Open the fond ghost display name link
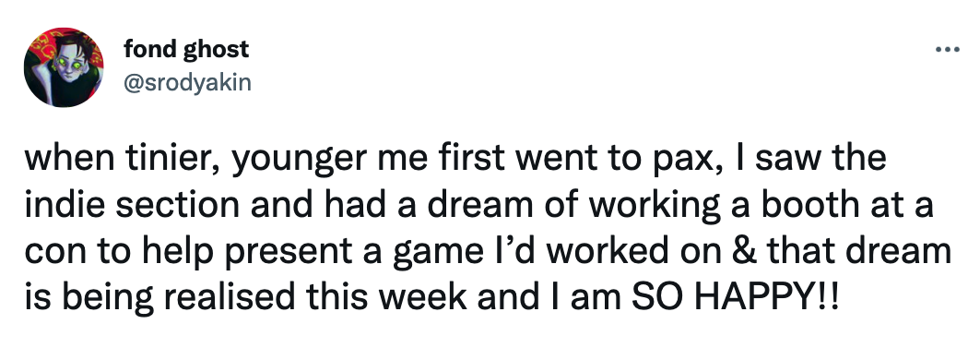 point(186,49)
